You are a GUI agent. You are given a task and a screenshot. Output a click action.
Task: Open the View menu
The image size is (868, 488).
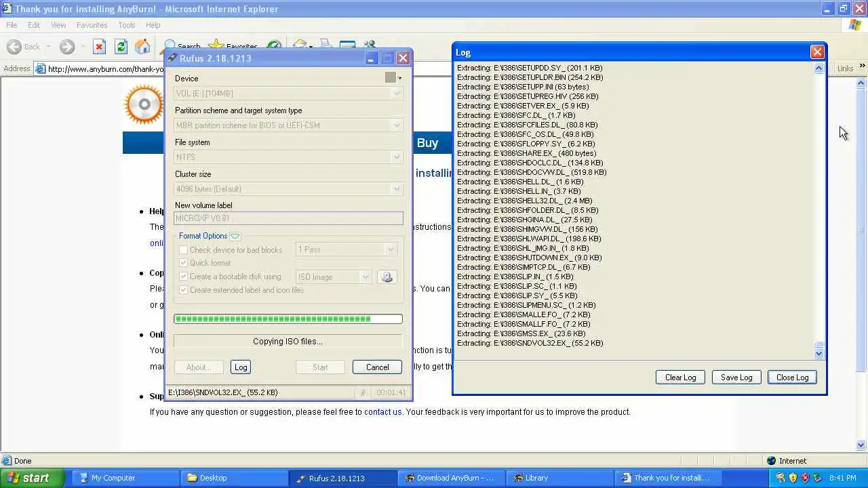coord(58,25)
